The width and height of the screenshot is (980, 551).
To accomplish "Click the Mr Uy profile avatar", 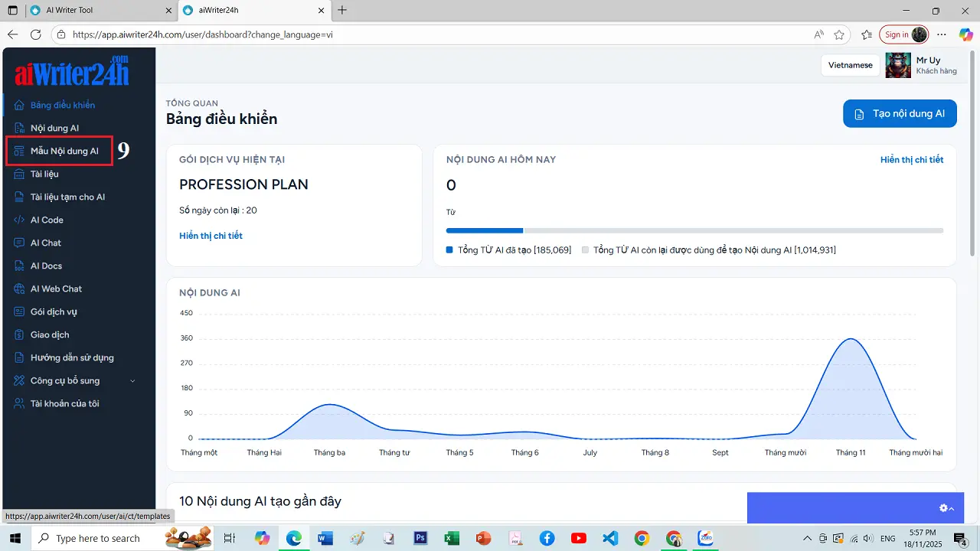I will [x=897, y=65].
